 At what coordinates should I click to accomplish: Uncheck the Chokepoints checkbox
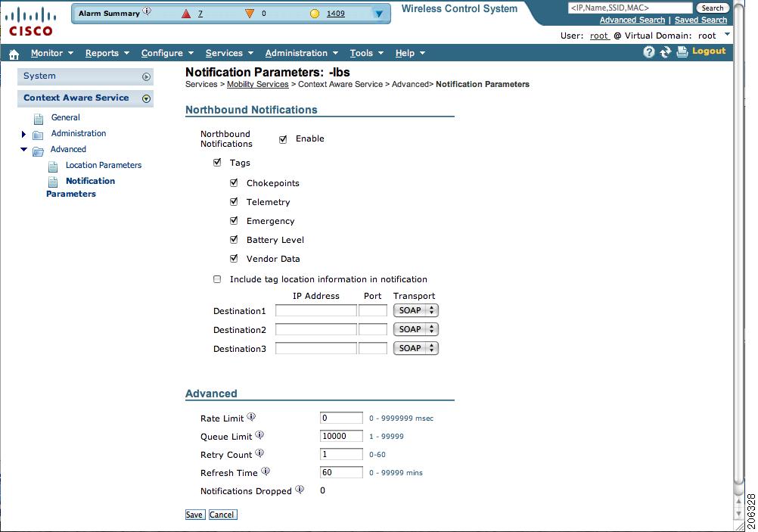(235, 182)
